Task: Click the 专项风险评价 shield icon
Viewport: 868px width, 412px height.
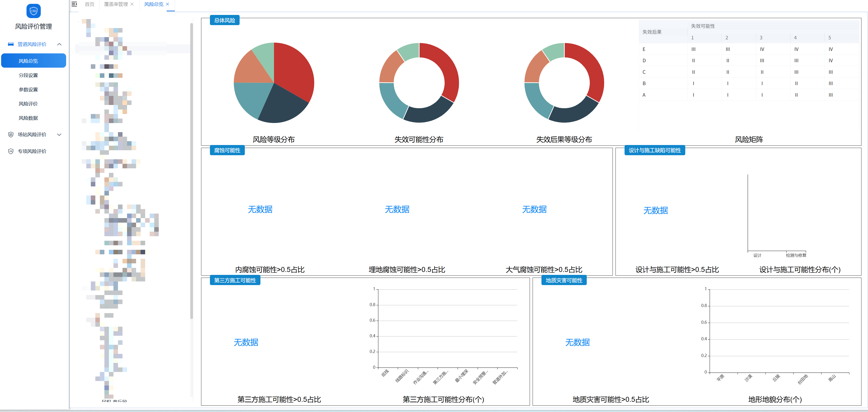Action: coord(11,151)
